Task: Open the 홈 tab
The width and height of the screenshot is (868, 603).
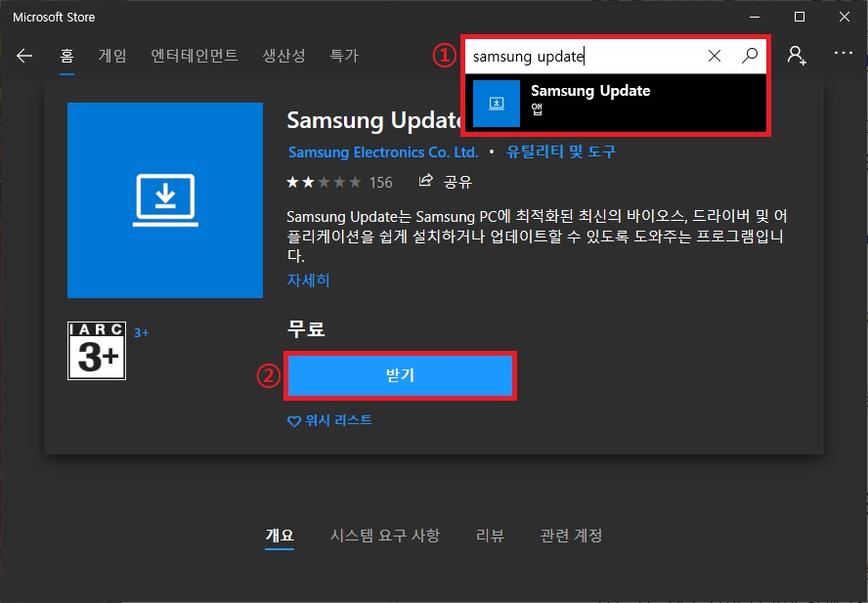Action: click(x=67, y=56)
